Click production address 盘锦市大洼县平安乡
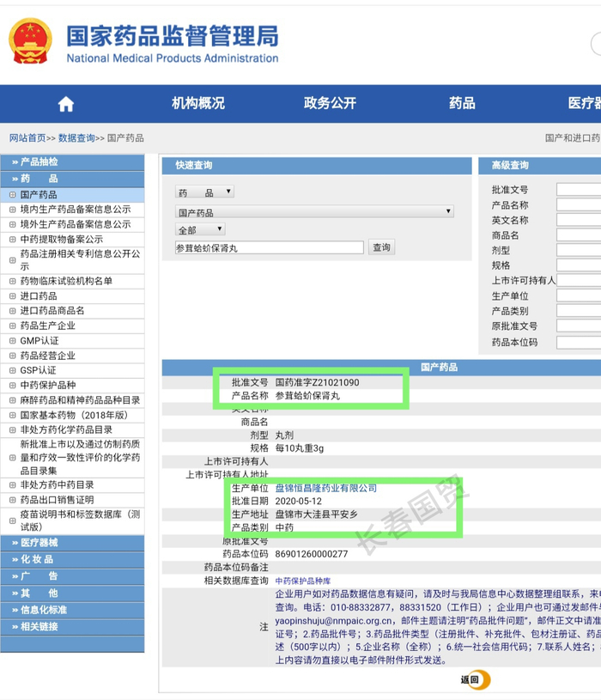This screenshot has height=700, width=601. 316,514
